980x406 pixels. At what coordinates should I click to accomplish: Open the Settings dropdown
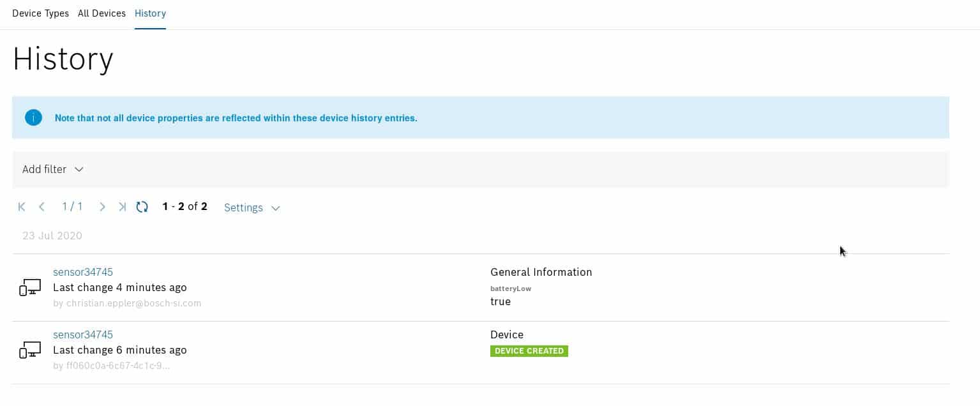click(252, 207)
